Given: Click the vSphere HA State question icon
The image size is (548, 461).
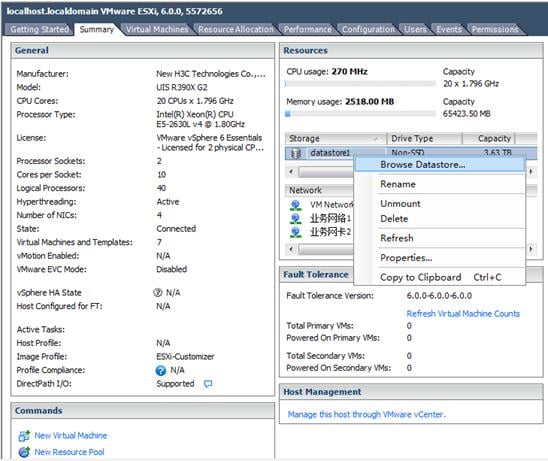Looking at the screenshot, I should point(158,293).
